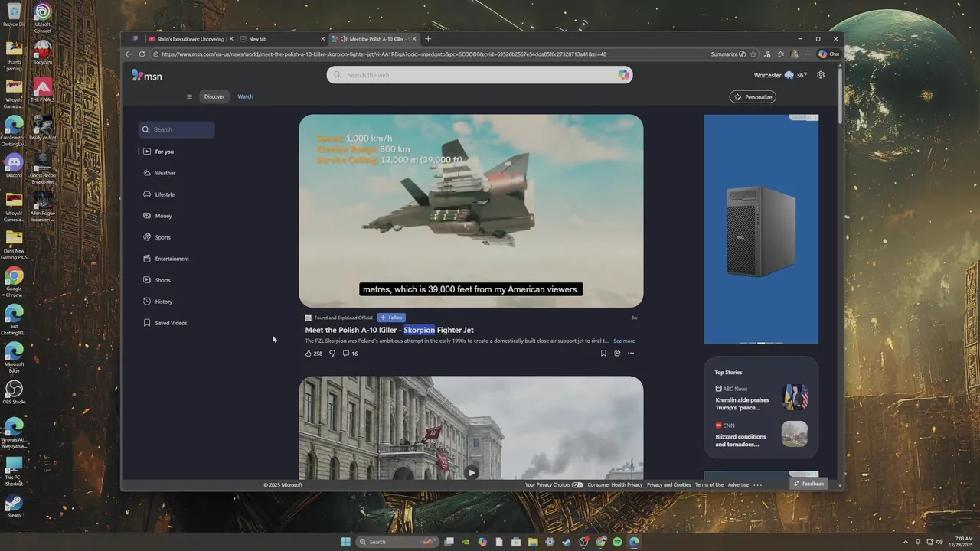Open Discord desktop shortcut

click(x=14, y=165)
